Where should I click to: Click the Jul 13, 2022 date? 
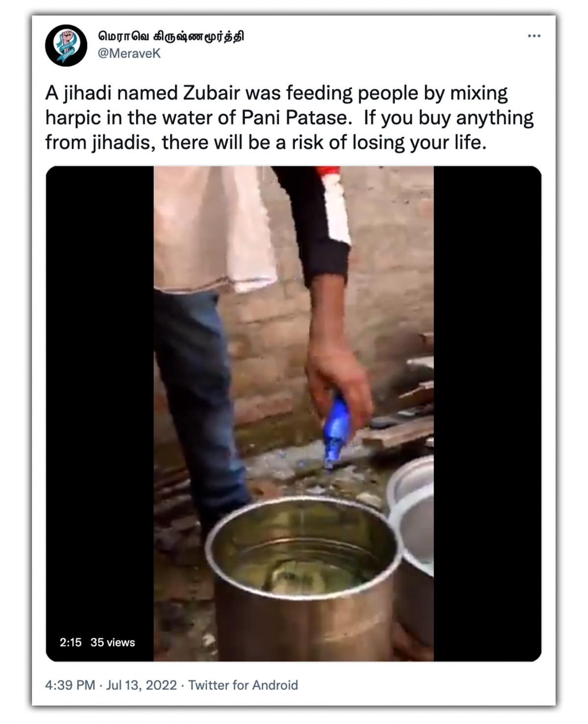point(142,685)
